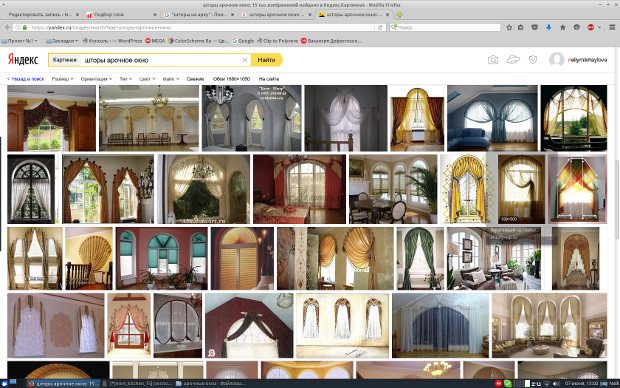Open yellow arched curtain thumbnail in first row
The height and width of the screenshot is (388, 620).
tap(417, 118)
